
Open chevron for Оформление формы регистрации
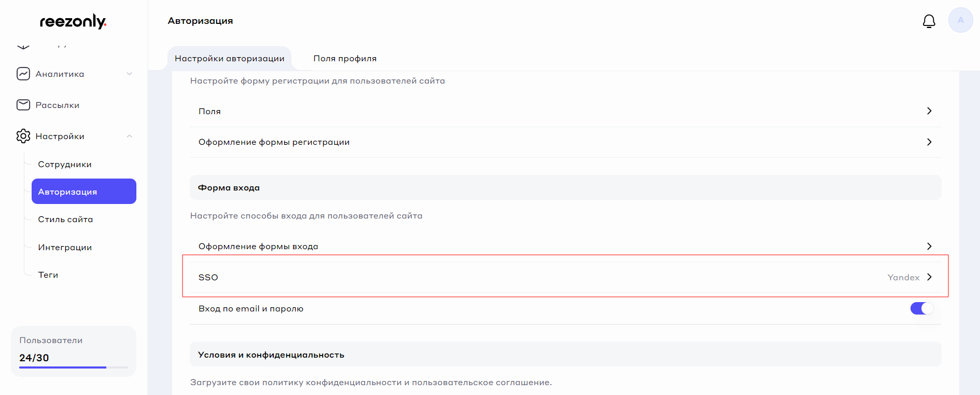(x=929, y=142)
